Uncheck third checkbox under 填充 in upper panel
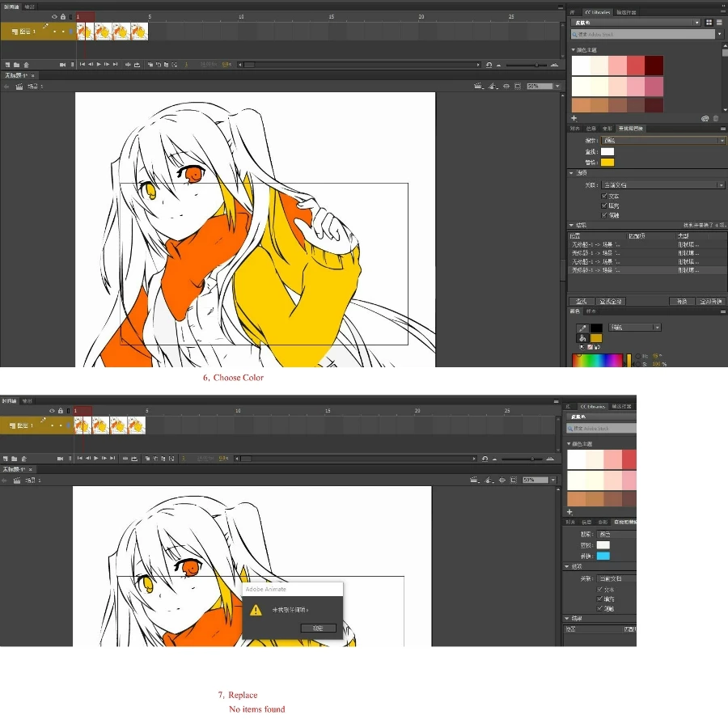 click(604, 215)
